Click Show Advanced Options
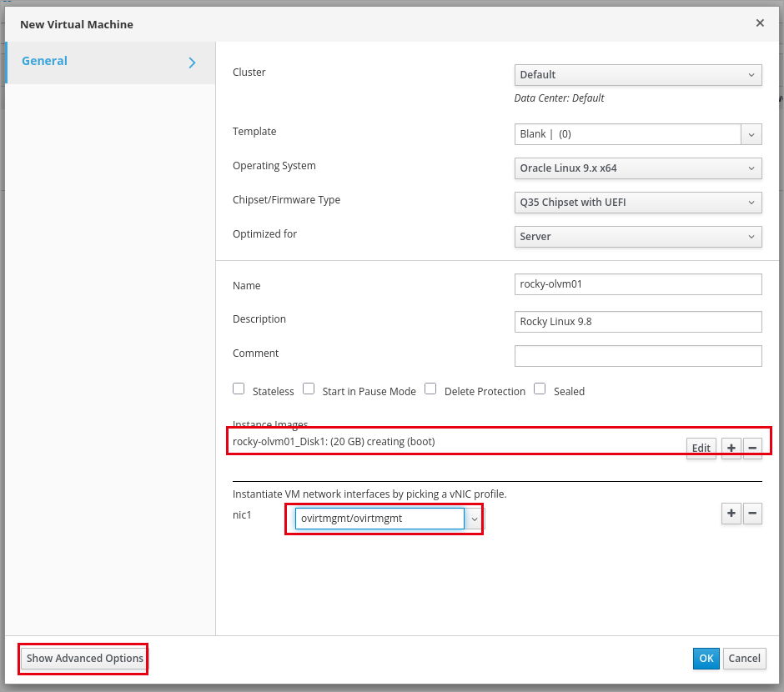The height and width of the screenshot is (692, 784). tap(85, 659)
